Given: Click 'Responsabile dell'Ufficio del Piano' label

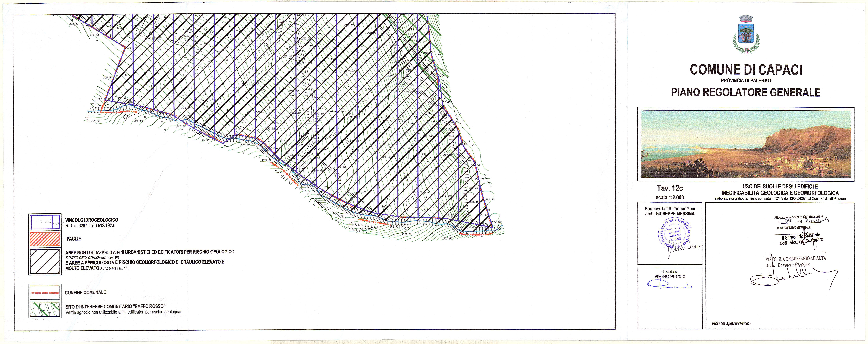Looking at the screenshot, I should [670, 209].
